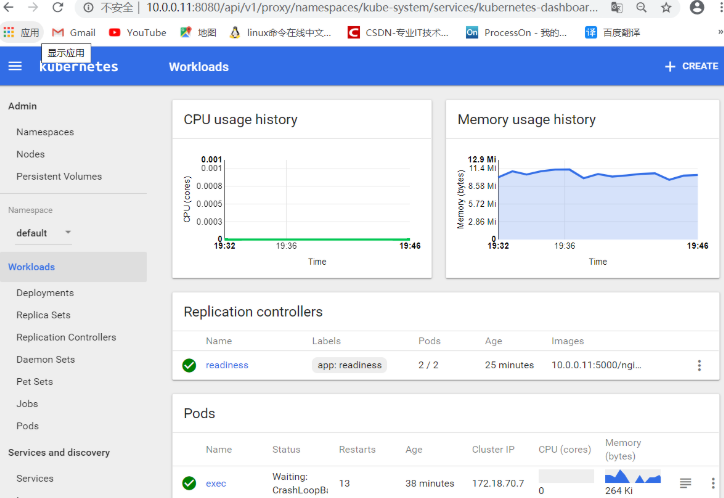Screen dimensions: 724x498
Task: Click the Waiting: CrashLoopB status text
Action: coord(300,483)
